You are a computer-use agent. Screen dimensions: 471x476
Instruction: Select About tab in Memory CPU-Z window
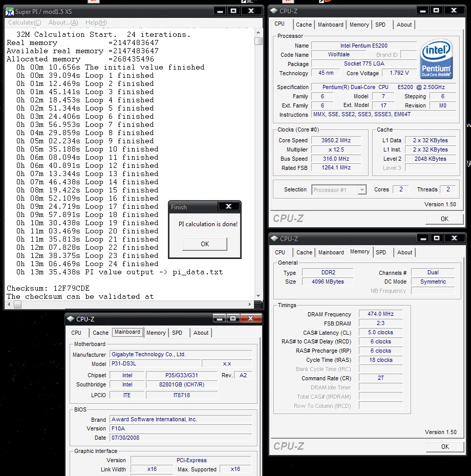(x=405, y=252)
